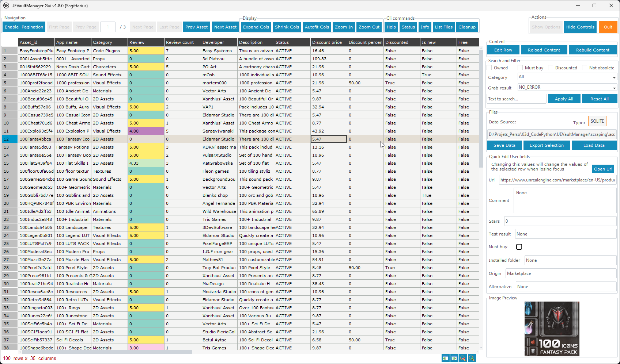This screenshot has width=620, height=364.
Task: Click Open Url button
Action: [x=603, y=169]
